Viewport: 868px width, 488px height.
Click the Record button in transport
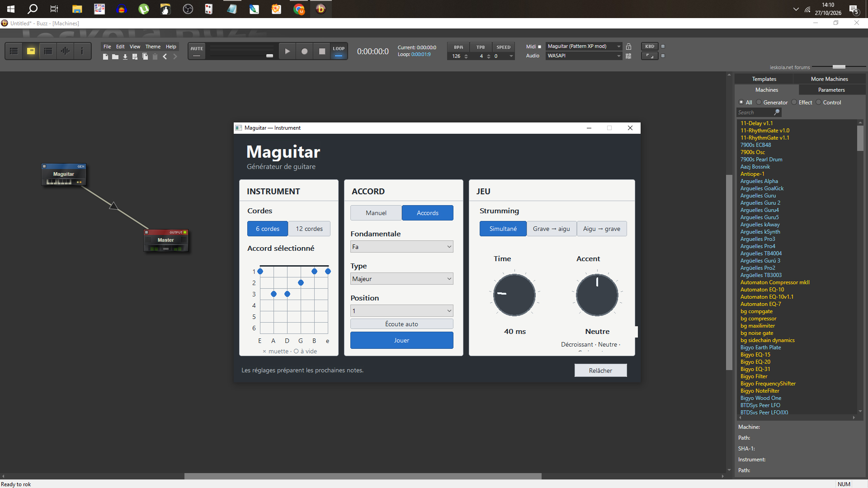pyautogui.click(x=305, y=52)
